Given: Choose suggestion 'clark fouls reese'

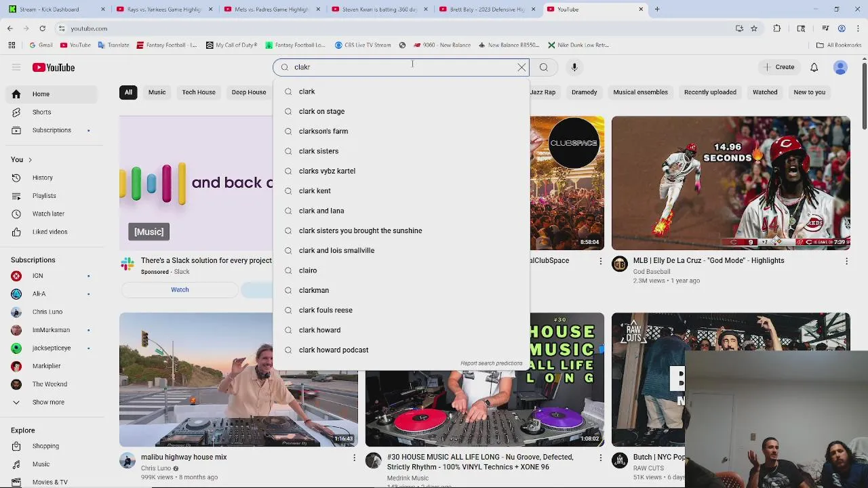Looking at the screenshot, I should (x=401, y=310).
